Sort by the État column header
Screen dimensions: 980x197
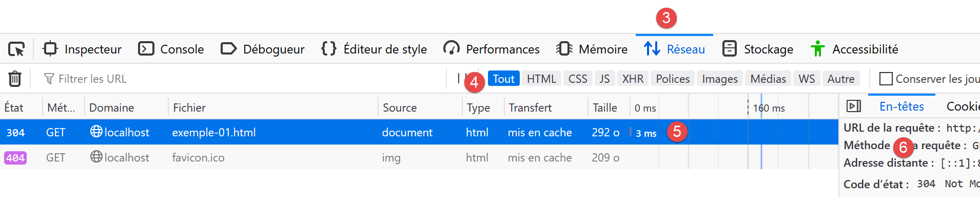tap(21, 108)
